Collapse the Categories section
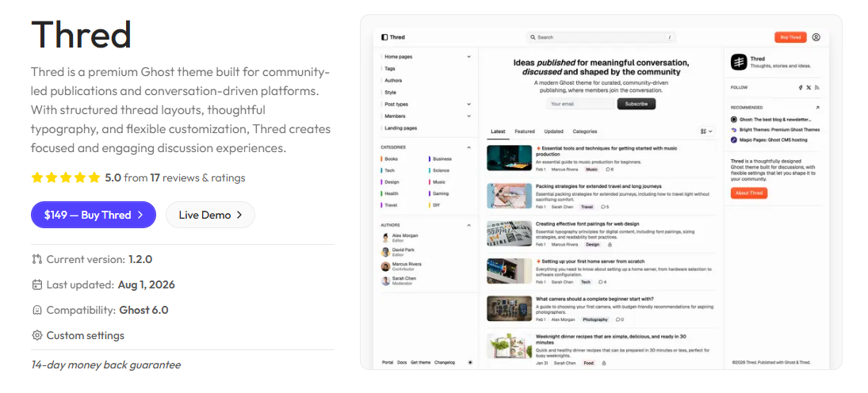The height and width of the screenshot is (393, 868). pos(468,147)
